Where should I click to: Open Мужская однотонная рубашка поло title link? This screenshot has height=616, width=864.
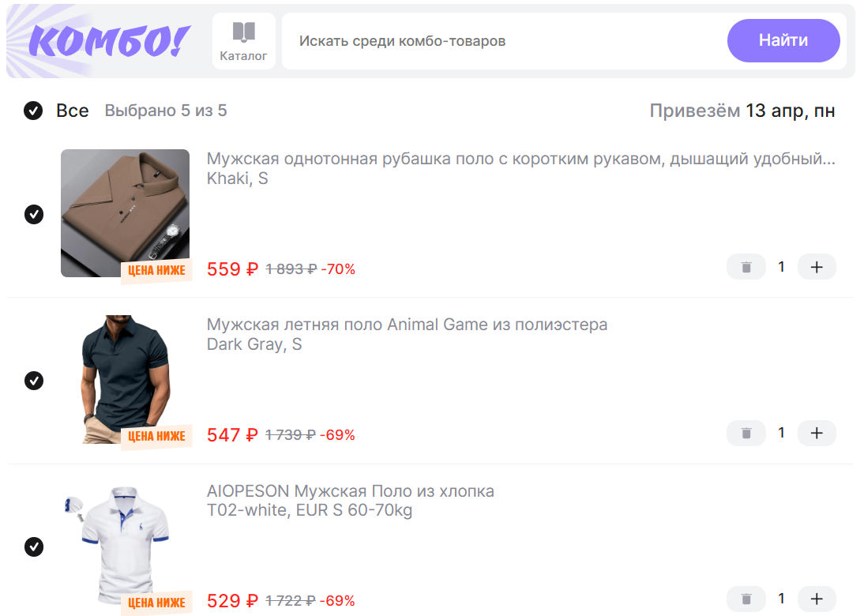(520, 159)
